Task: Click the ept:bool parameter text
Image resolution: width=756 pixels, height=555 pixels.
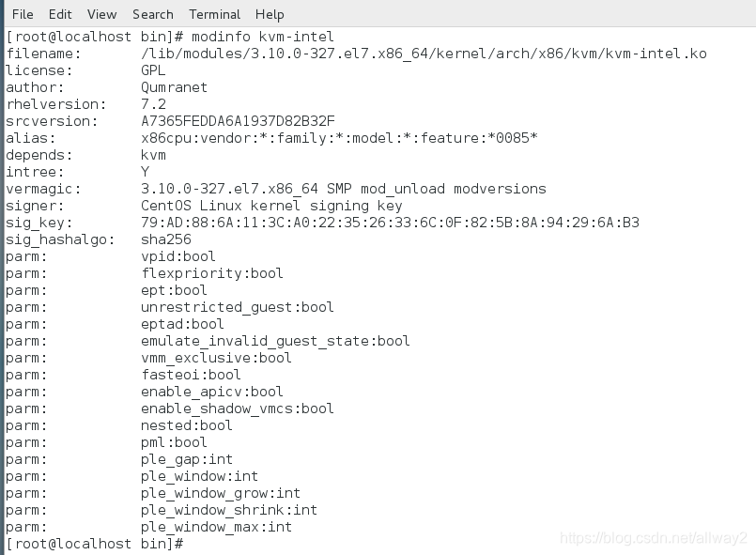Action: tap(173, 290)
